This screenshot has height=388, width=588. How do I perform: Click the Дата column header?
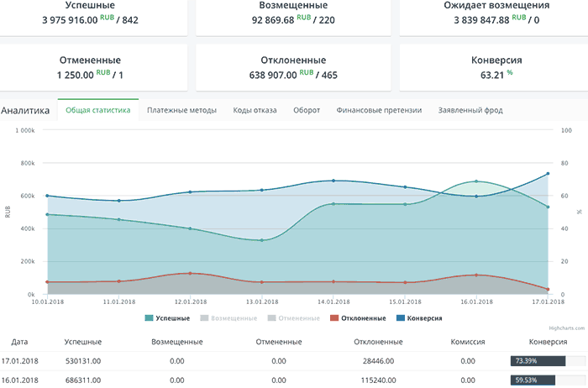[19, 342]
